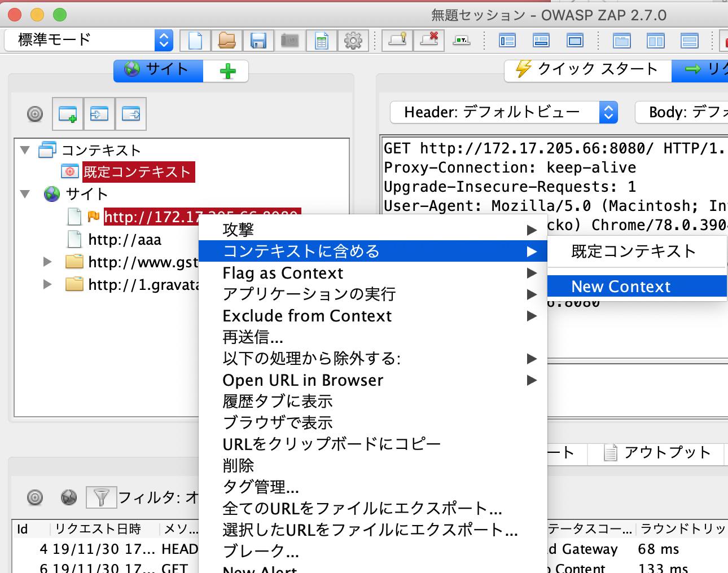Image resolution: width=728 pixels, height=573 pixels.
Task: Expand the http://www.gst site node
Action: click(47, 262)
